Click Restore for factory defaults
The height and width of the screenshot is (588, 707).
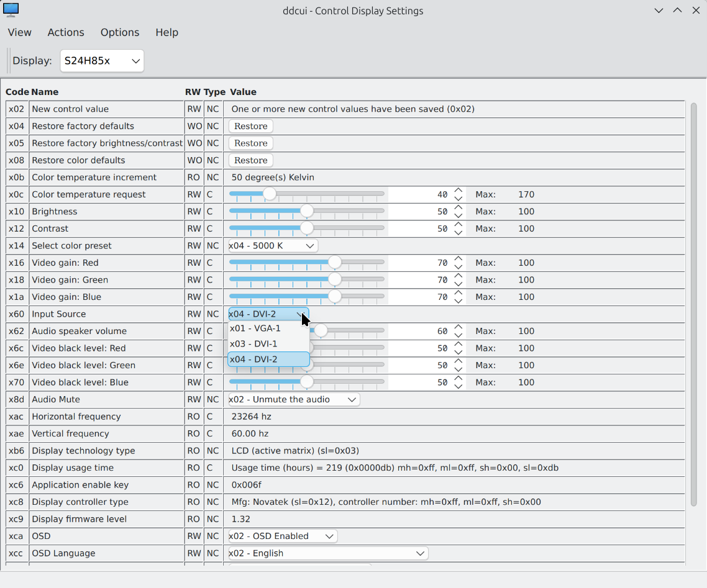[x=251, y=126]
